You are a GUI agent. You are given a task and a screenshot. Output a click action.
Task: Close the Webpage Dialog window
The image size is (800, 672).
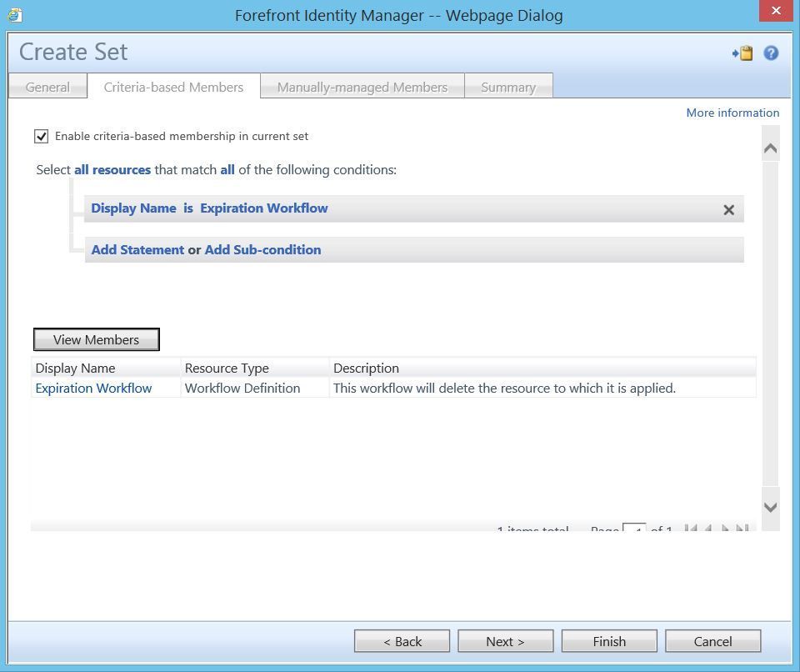[x=776, y=11]
